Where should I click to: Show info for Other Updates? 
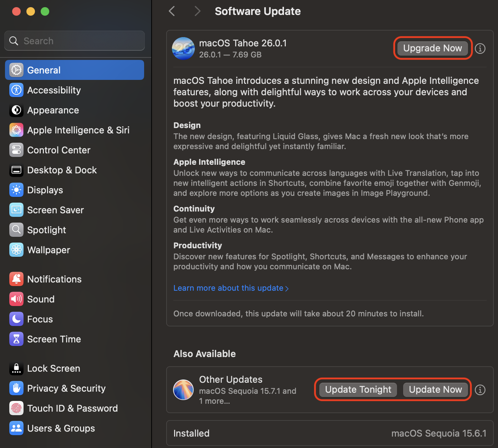pos(480,390)
